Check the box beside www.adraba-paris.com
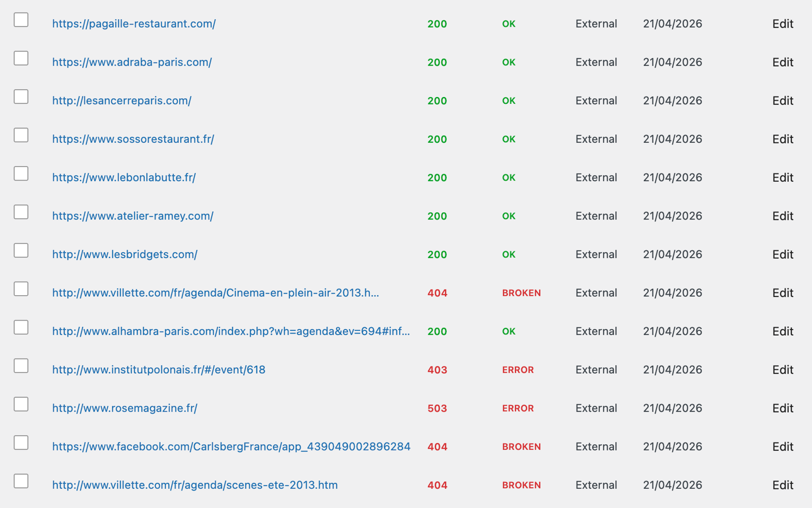 [20, 58]
